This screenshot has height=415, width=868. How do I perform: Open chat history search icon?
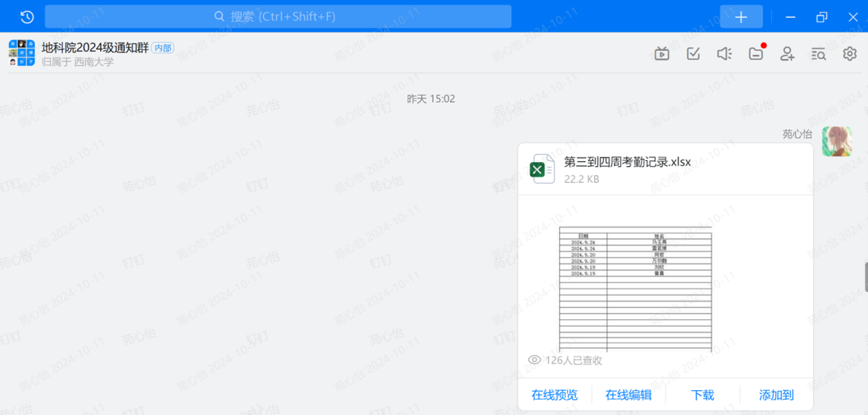[819, 54]
